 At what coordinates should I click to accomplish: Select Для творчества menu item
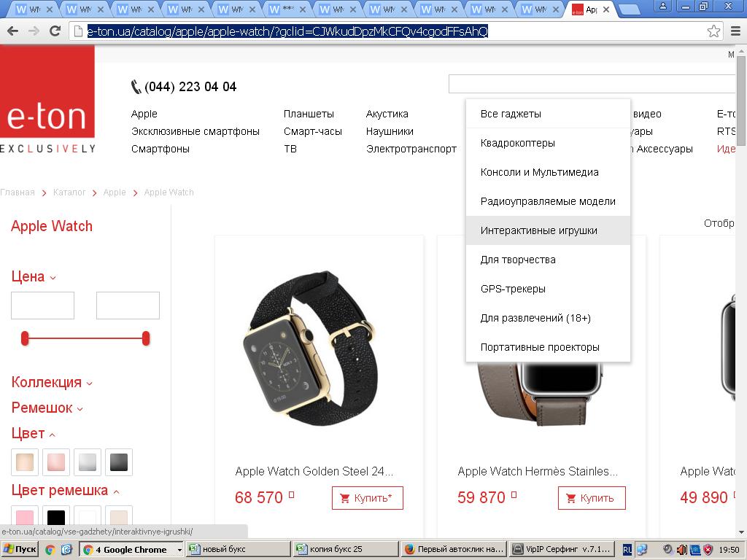click(548, 260)
